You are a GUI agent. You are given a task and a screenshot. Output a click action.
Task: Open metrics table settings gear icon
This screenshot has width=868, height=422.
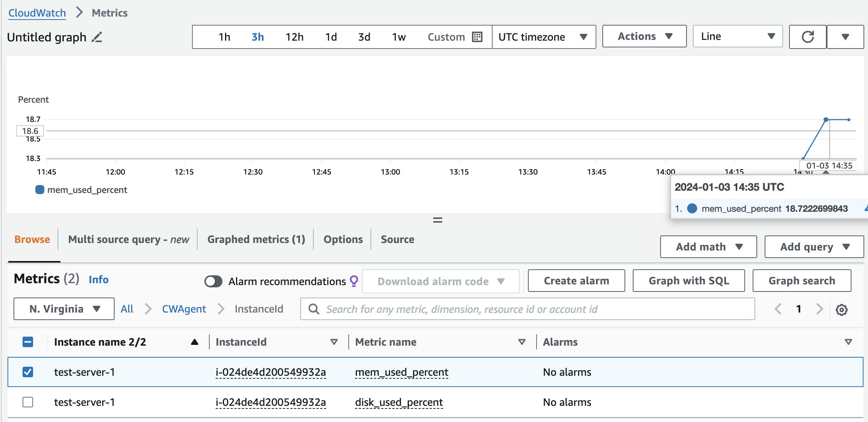pos(841,310)
